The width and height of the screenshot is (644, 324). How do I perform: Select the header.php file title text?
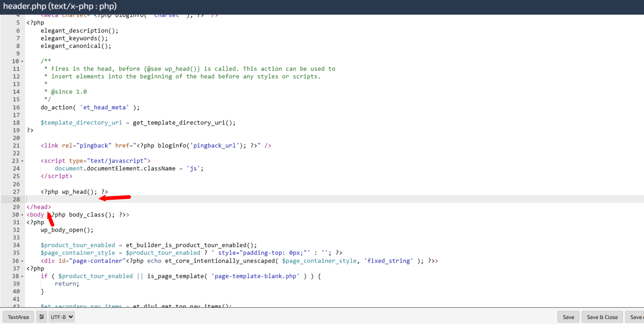(x=60, y=6)
